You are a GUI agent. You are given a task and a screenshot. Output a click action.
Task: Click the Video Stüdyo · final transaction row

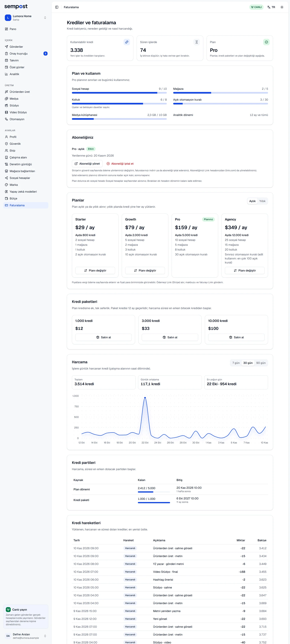tap(170, 572)
